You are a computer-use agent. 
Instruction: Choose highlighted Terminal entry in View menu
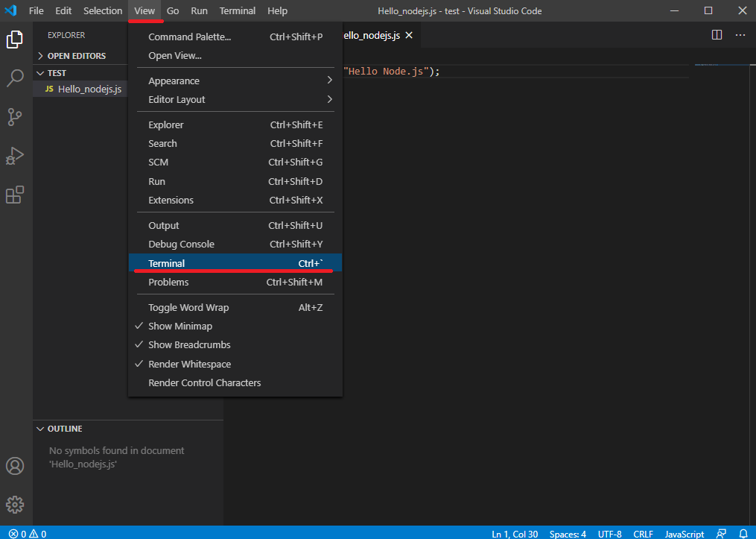click(235, 263)
